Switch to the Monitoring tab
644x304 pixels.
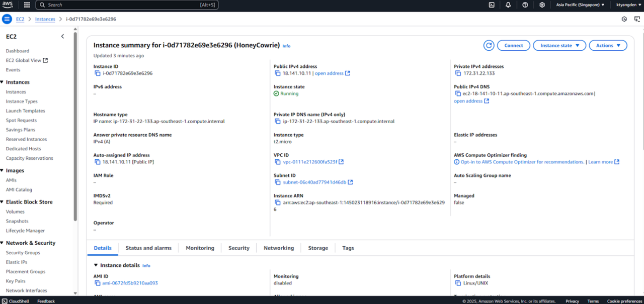coord(200,248)
